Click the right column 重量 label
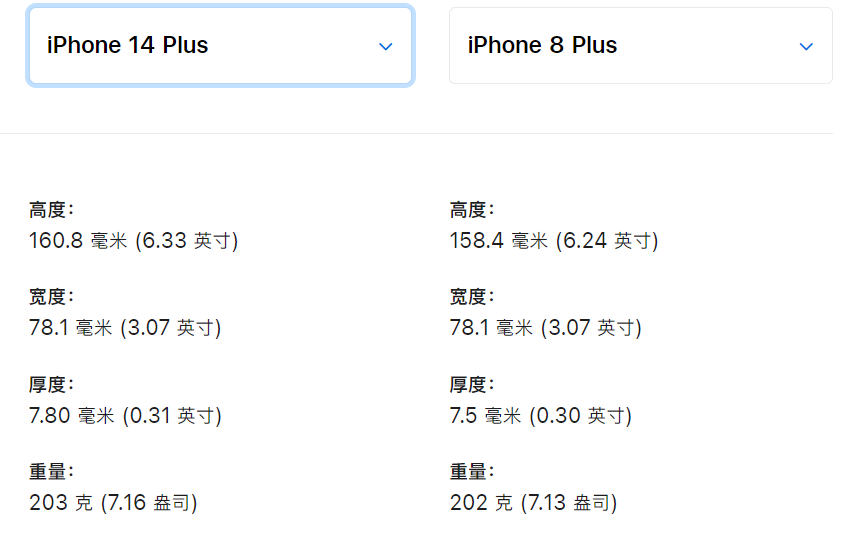The height and width of the screenshot is (541, 844). tap(472, 472)
